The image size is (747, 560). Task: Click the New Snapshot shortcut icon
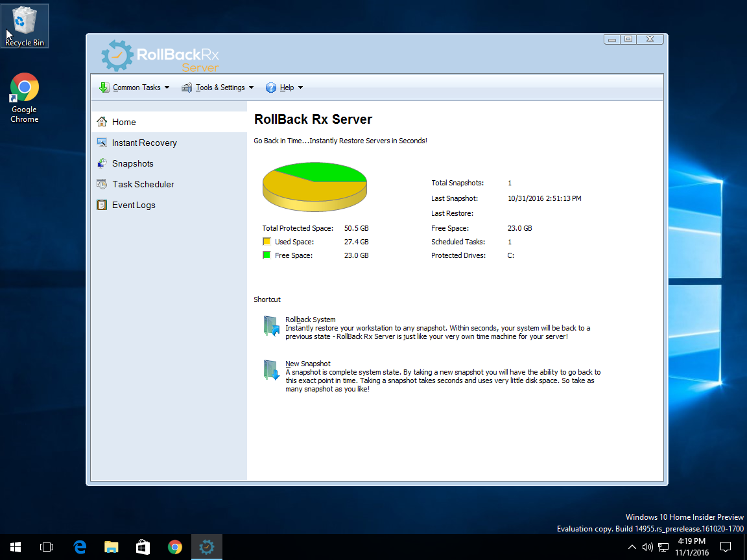(271, 370)
